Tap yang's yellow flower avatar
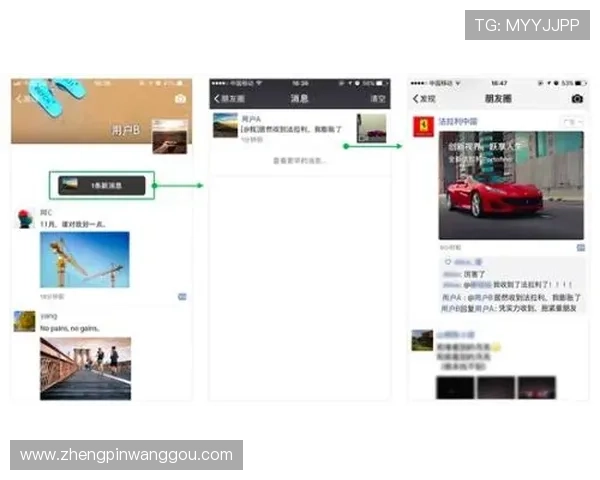The height and width of the screenshot is (480, 600). coord(24,321)
